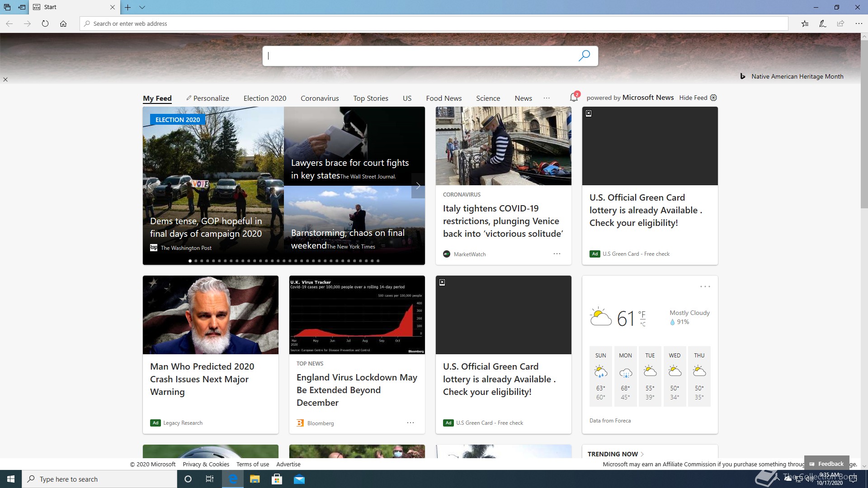Go to Home page icon
Screen dimensions: 868x488
pyautogui.click(x=63, y=23)
